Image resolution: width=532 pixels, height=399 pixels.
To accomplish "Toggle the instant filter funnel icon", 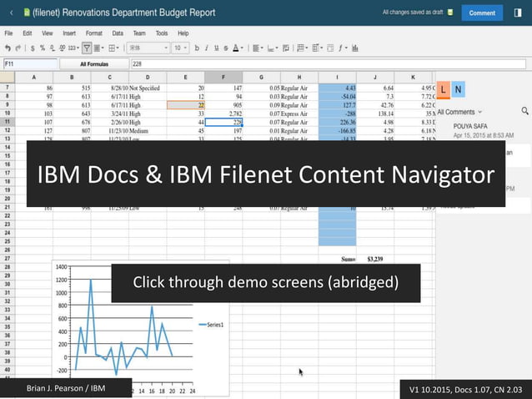I will click(x=87, y=48).
